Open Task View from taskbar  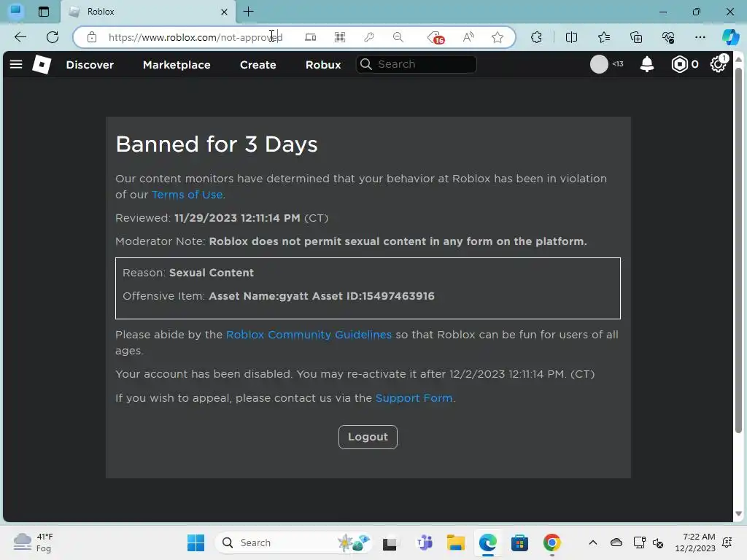390,543
